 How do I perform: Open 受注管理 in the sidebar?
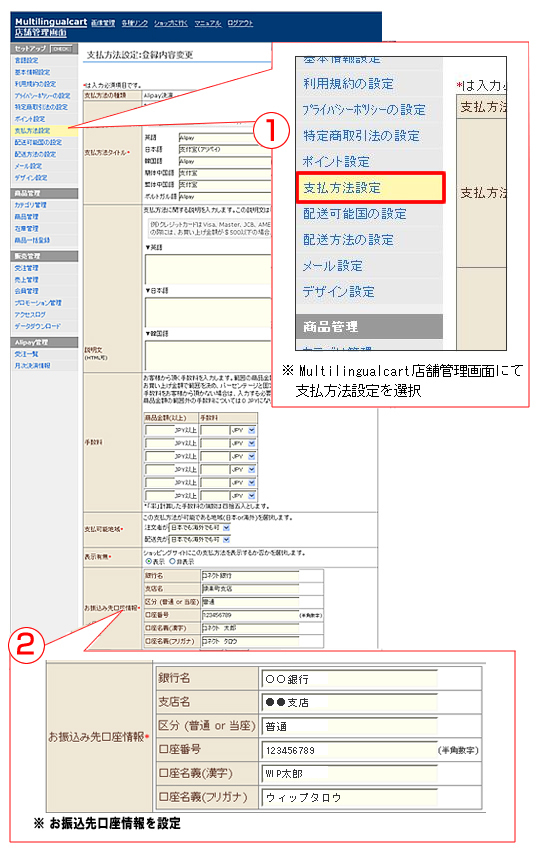click(x=27, y=268)
